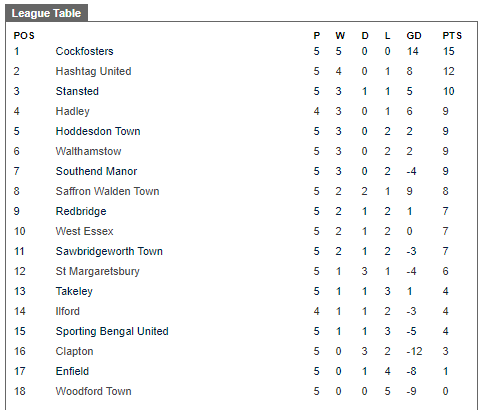Viewport: 485px width, 410px height.
Task: Select the Clapton team link
Action: pos(74,351)
